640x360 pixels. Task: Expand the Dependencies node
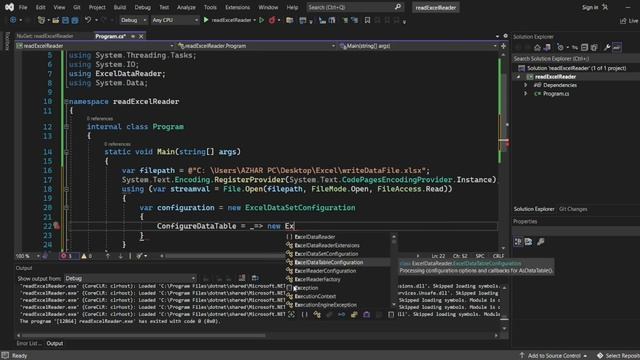point(526,85)
